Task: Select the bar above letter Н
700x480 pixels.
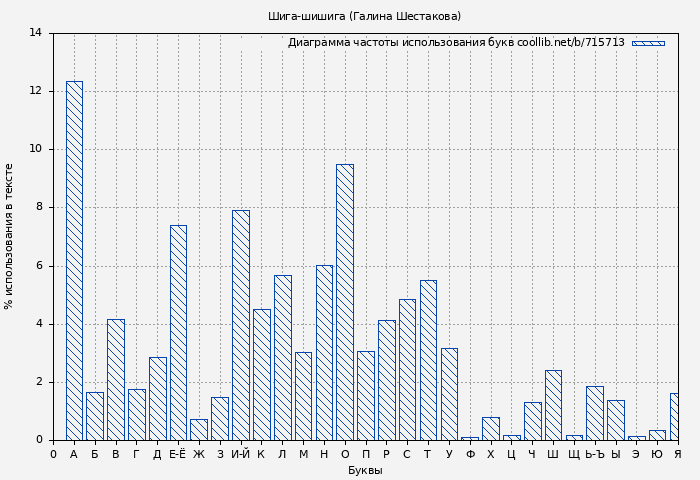Action: 324,352
